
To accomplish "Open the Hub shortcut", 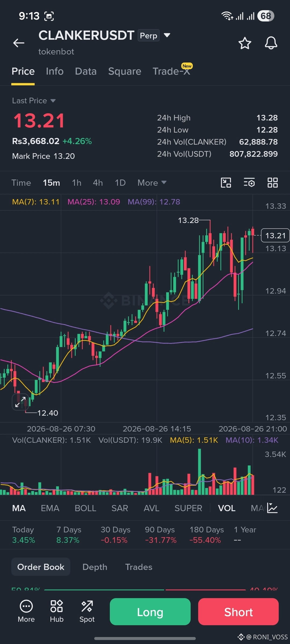I will pos(57,611).
